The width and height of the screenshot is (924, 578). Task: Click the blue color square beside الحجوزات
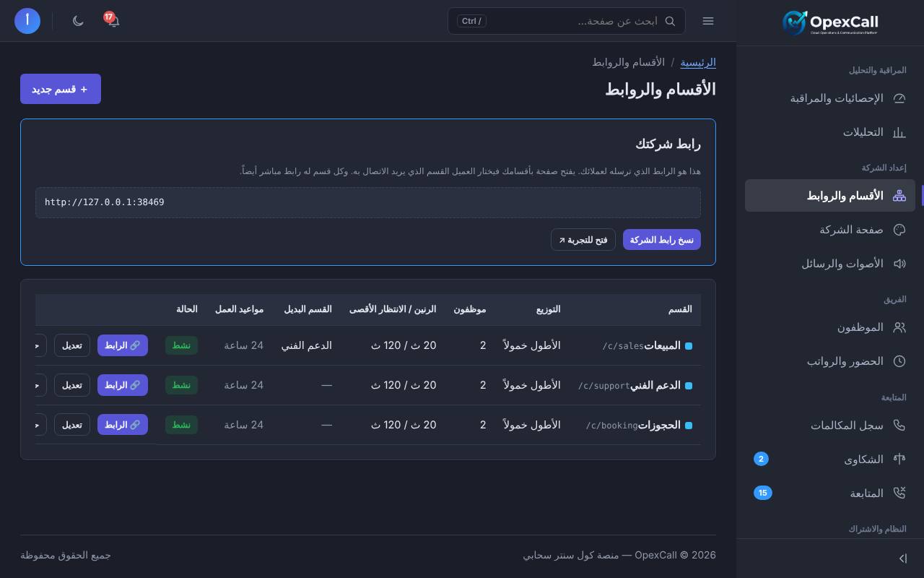pos(689,426)
